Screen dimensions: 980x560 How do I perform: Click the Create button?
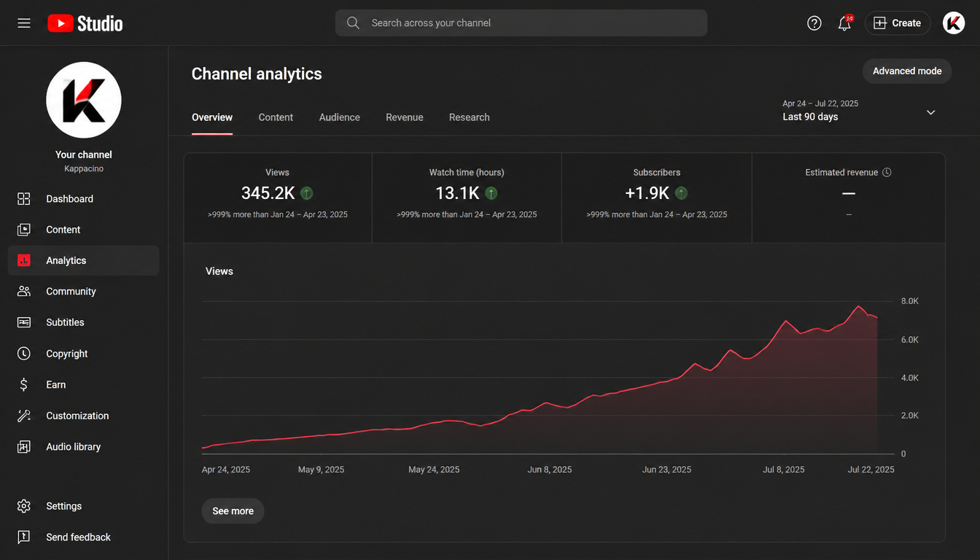tap(898, 23)
